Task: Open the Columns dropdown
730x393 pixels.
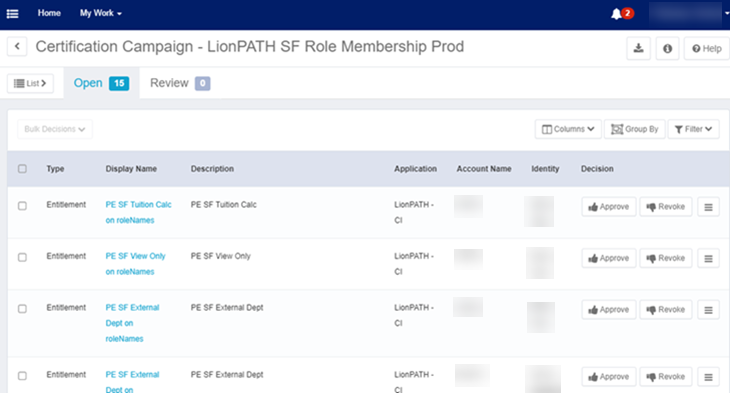Action: tap(568, 129)
